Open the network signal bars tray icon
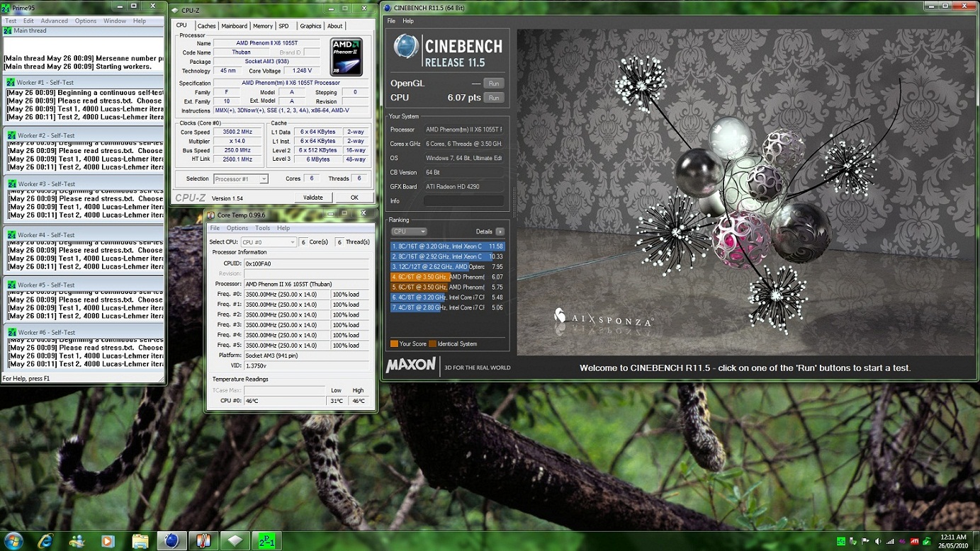This screenshot has width=980, height=551. click(890, 542)
